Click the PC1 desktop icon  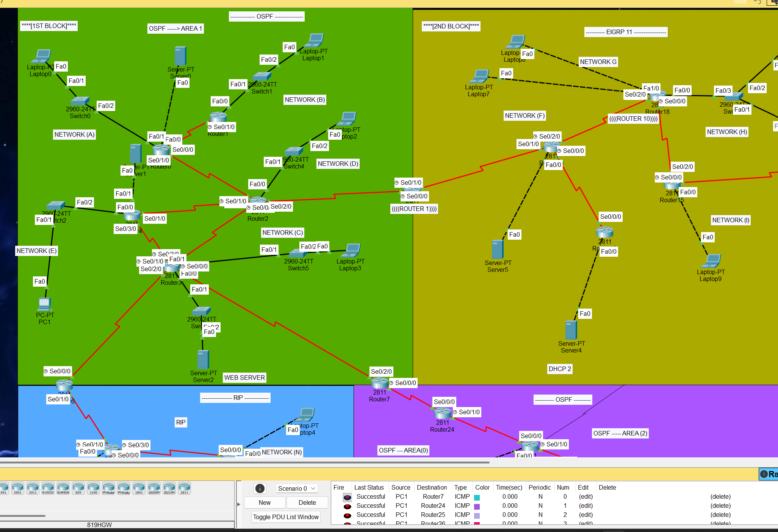44,304
